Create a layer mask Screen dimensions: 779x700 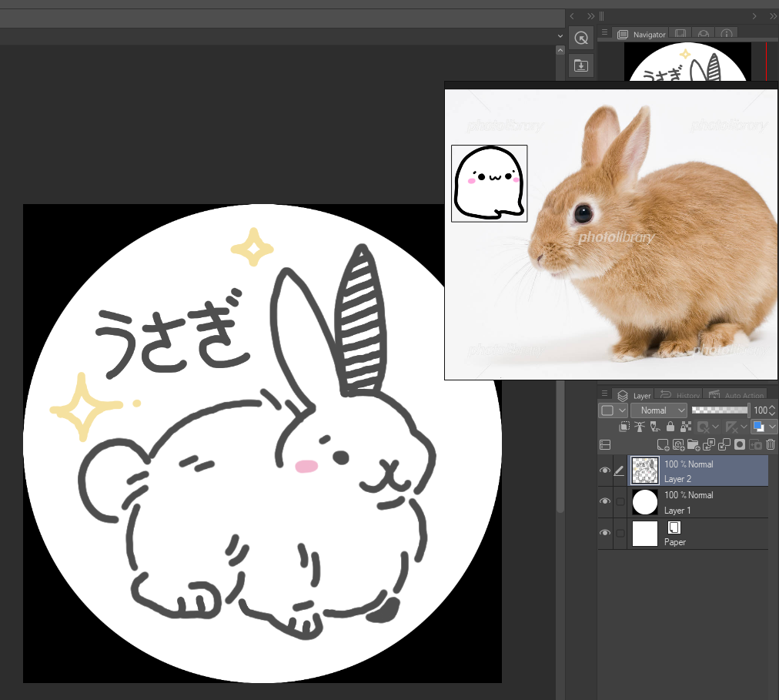[x=740, y=444]
